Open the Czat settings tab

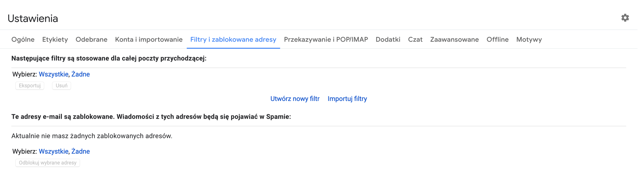click(x=415, y=40)
